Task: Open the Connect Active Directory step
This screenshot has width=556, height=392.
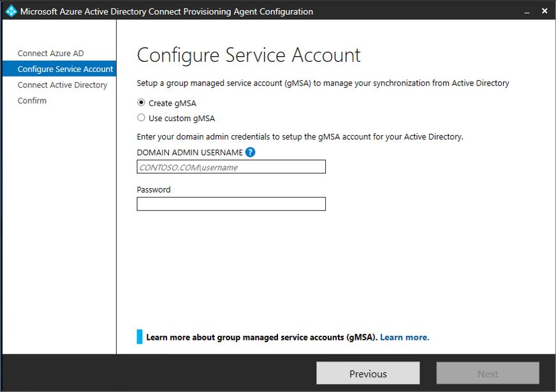Action: (62, 85)
